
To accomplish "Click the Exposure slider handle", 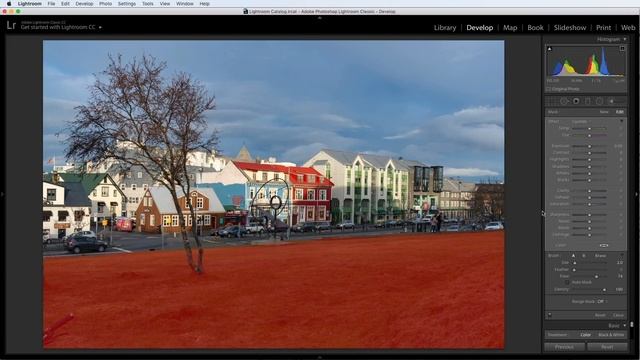I will 589,146.
